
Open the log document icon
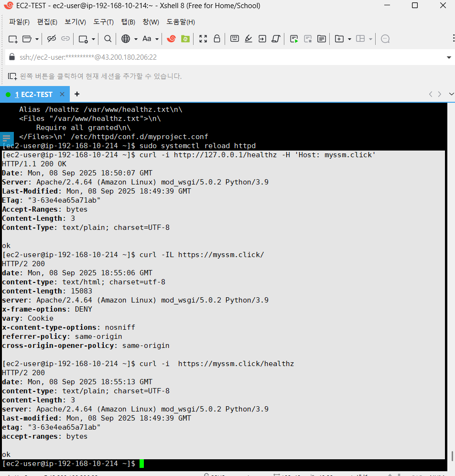[322, 39]
